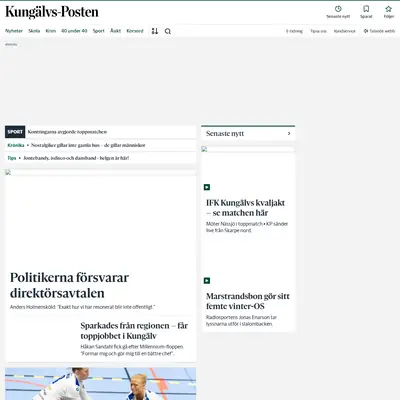Open the Följer star icon
The width and height of the screenshot is (400, 400).
[x=388, y=9]
